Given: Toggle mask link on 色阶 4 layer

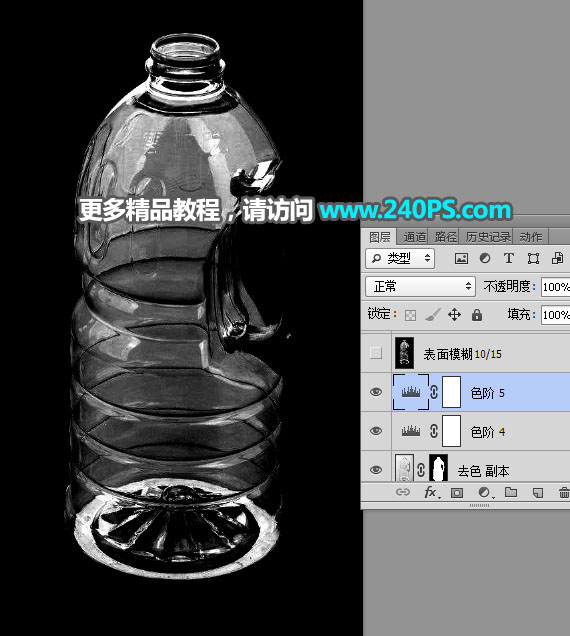Looking at the screenshot, I should (x=434, y=431).
